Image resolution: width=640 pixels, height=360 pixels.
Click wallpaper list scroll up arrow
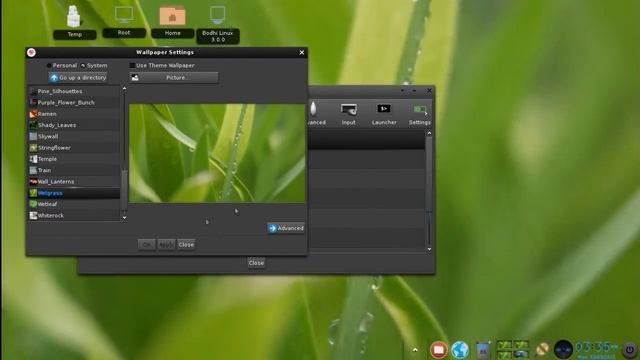pyautogui.click(x=124, y=88)
